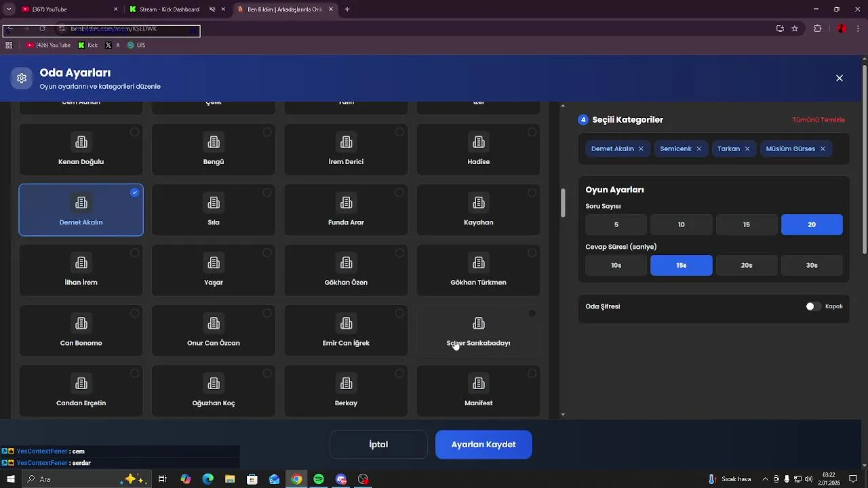Remove Demet Akalın from selected categories
Screen dimensions: 868x488
click(x=641, y=148)
